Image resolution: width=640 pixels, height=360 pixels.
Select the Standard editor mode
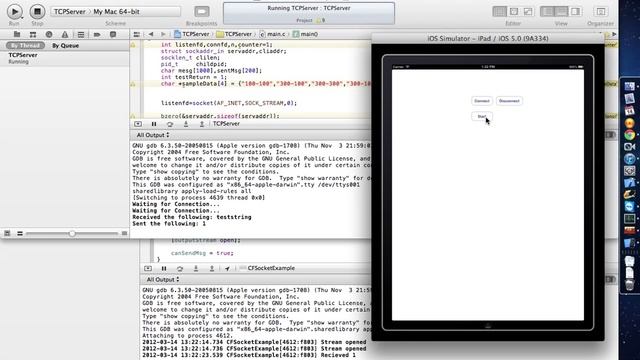[x=499, y=11]
